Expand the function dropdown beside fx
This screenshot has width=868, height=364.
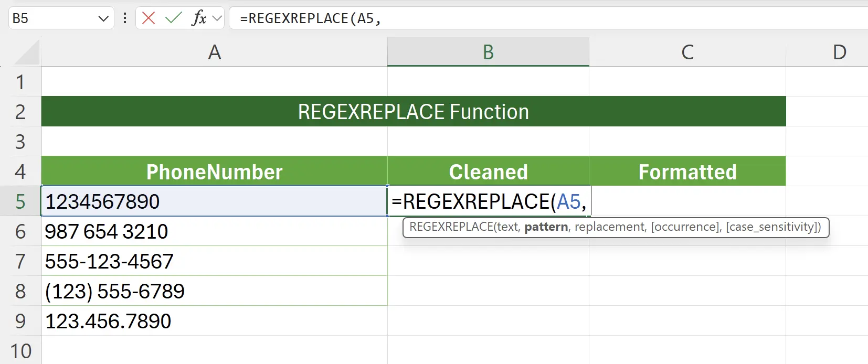pos(217,19)
